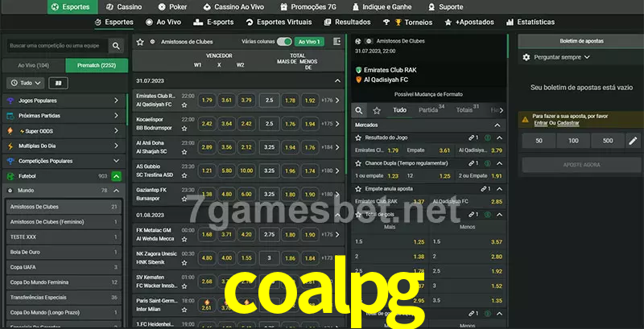Open Cassino in top navigation
The image size is (644, 329).
pos(124,7)
